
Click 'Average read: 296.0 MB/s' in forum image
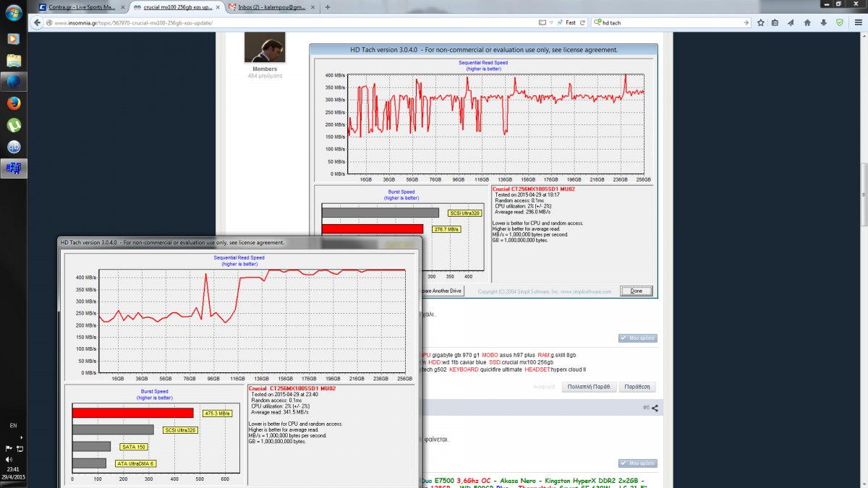(522, 212)
